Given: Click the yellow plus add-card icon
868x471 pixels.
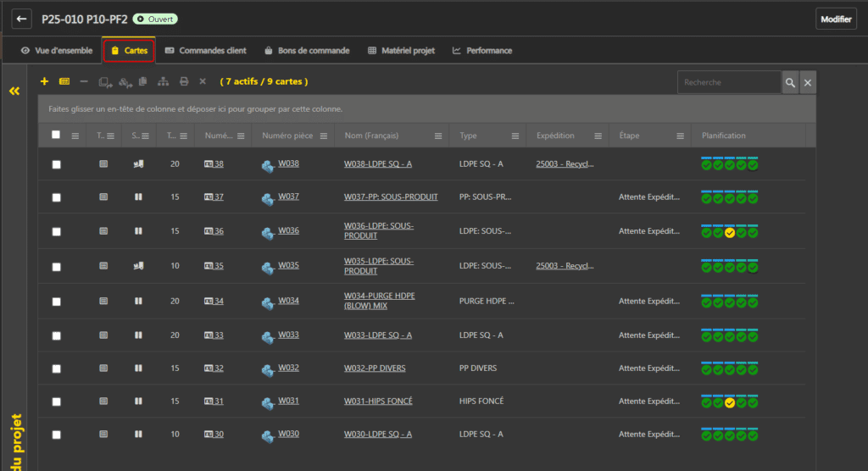Looking at the screenshot, I should [44, 81].
